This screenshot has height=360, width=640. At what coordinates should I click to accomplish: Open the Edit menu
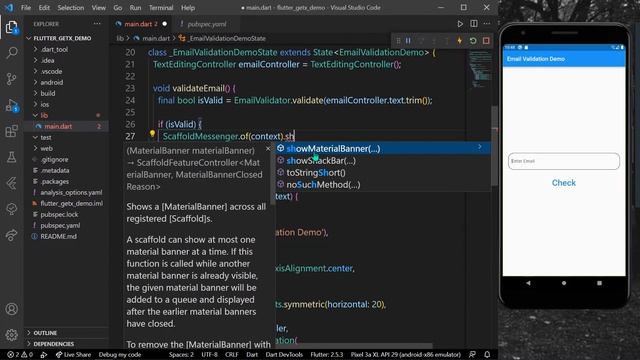(44, 8)
